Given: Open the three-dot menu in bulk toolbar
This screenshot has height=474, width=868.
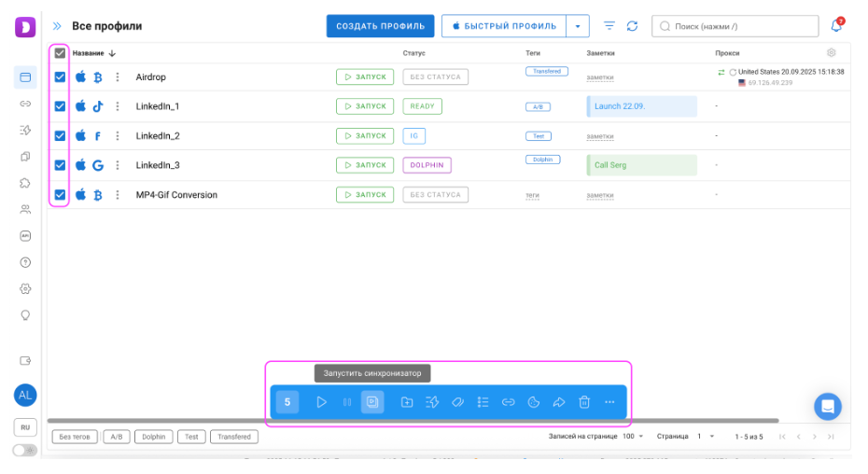Looking at the screenshot, I should tap(609, 402).
